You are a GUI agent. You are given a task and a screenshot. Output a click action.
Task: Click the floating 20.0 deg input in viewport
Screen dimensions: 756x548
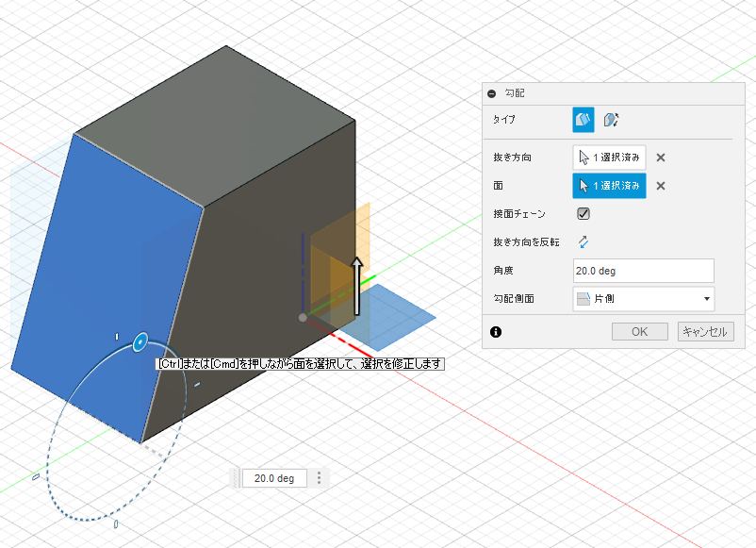coord(274,478)
